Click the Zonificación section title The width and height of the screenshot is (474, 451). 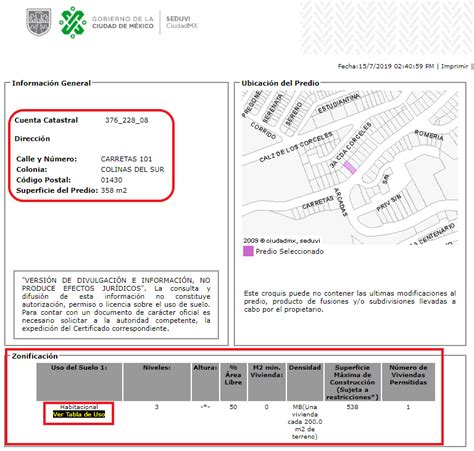point(35,356)
